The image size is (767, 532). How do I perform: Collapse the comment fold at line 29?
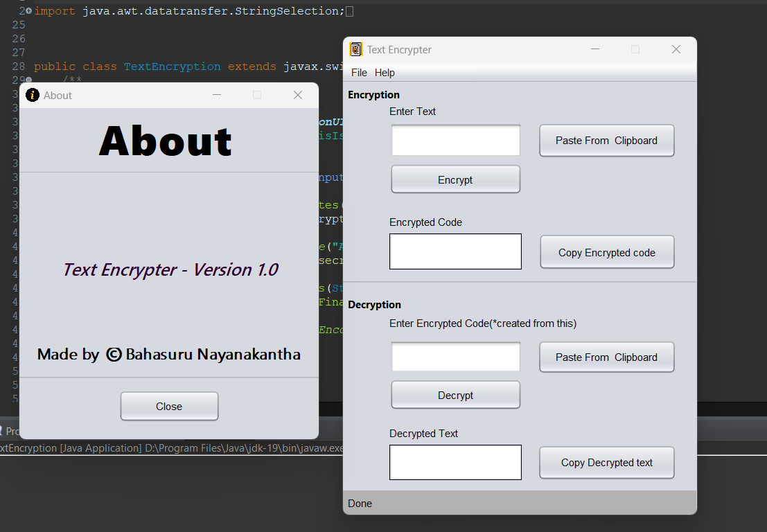pos(28,80)
